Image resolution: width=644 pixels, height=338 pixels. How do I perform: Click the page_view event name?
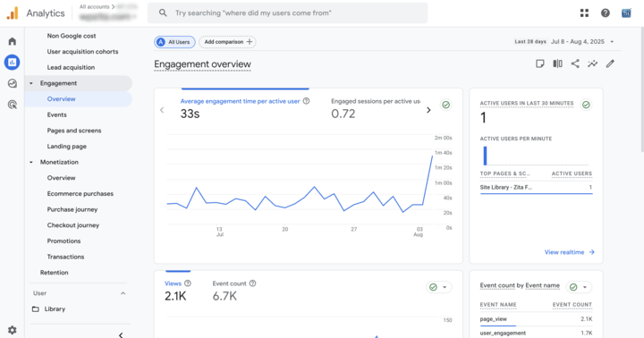(x=493, y=319)
